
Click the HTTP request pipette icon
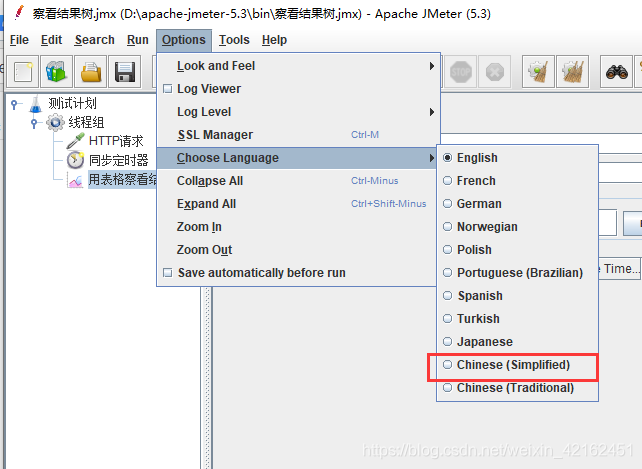[75, 141]
